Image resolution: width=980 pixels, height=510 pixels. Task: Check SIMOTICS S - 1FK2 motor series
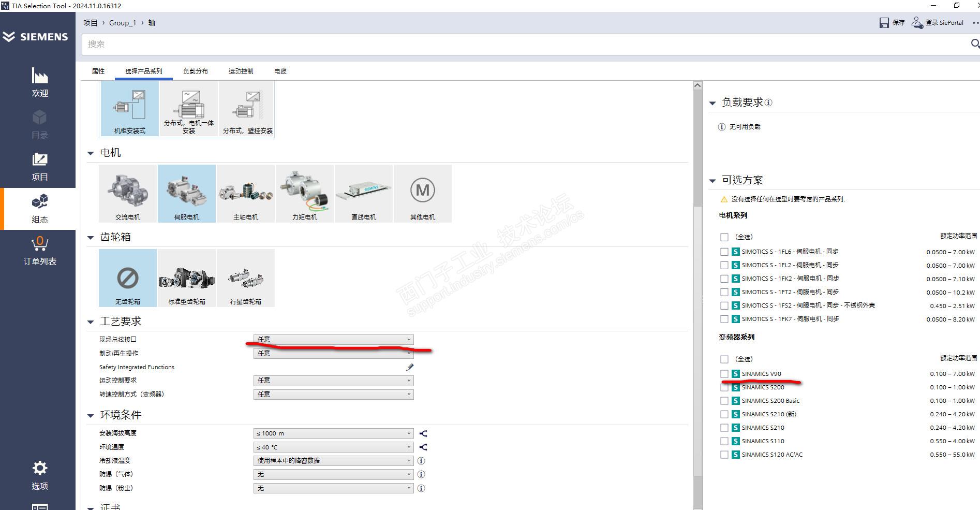(x=724, y=279)
